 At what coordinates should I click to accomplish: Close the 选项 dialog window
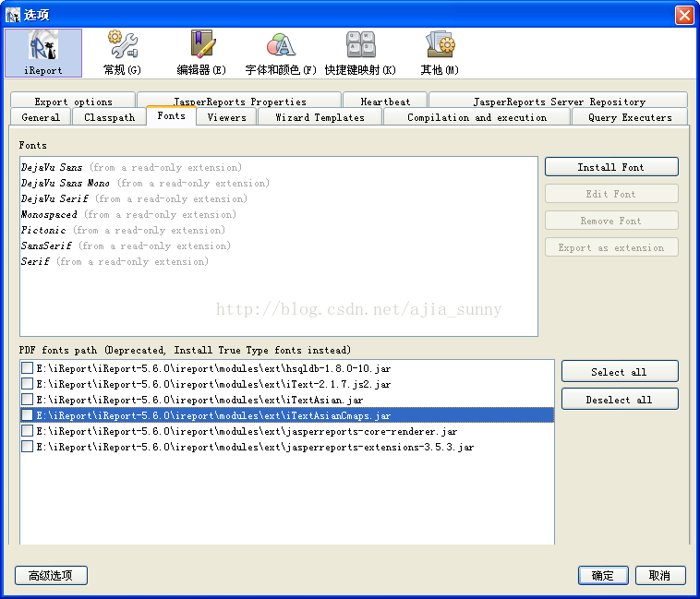pyautogui.click(x=684, y=15)
